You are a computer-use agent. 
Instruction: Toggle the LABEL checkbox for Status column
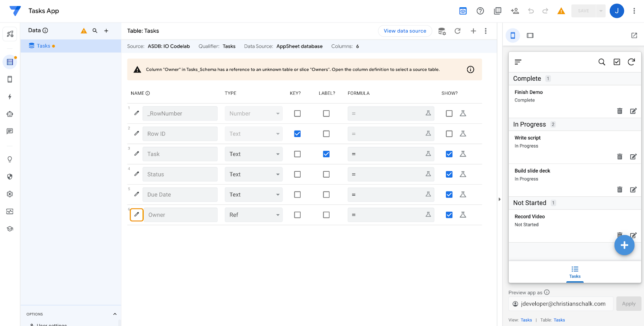click(326, 174)
